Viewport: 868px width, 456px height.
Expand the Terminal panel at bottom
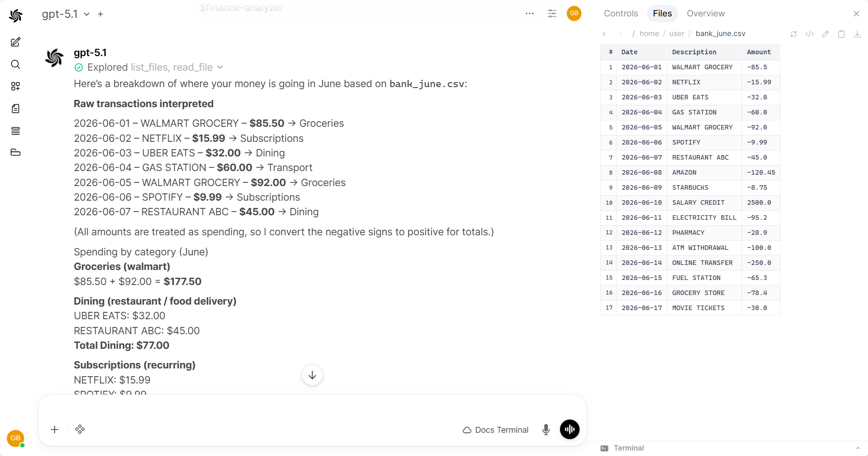tap(730, 448)
